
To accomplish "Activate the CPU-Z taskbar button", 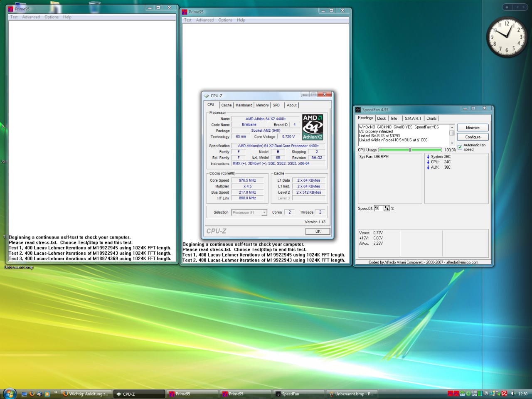I will click(x=139, y=394).
